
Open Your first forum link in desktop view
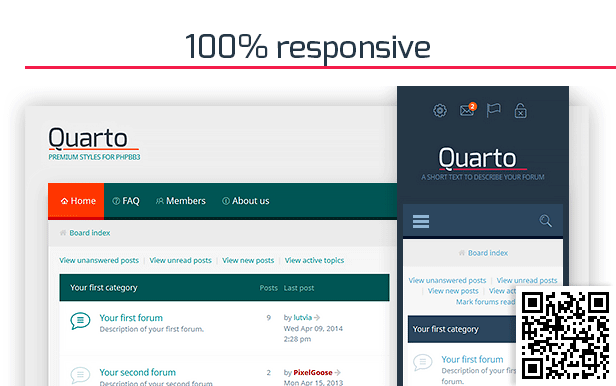(x=131, y=318)
